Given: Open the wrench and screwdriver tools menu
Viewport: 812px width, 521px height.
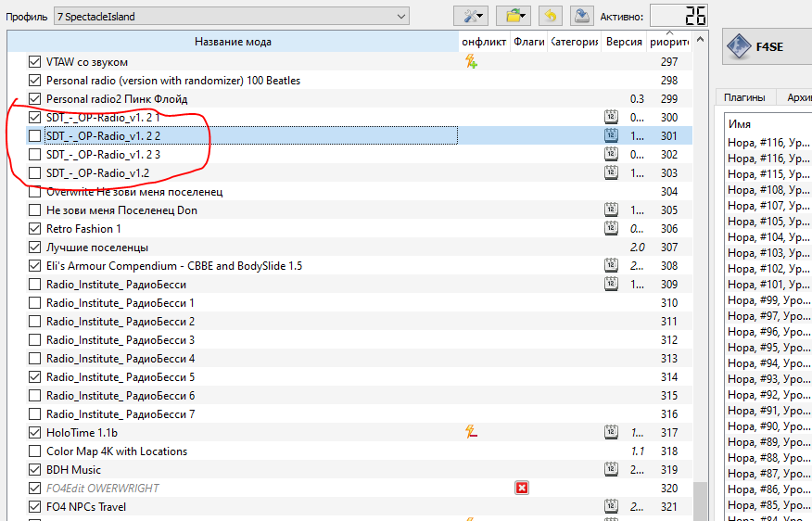Looking at the screenshot, I should point(470,16).
